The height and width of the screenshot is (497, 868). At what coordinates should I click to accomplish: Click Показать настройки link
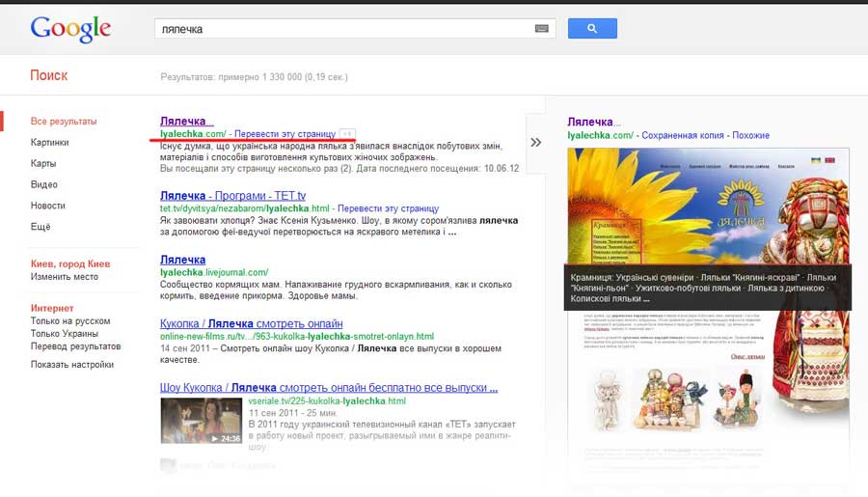pyautogui.click(x=72, y=365)
